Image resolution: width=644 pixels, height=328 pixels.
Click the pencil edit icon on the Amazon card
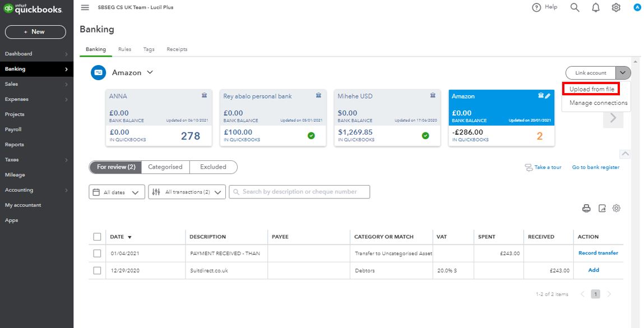[548, 96]
